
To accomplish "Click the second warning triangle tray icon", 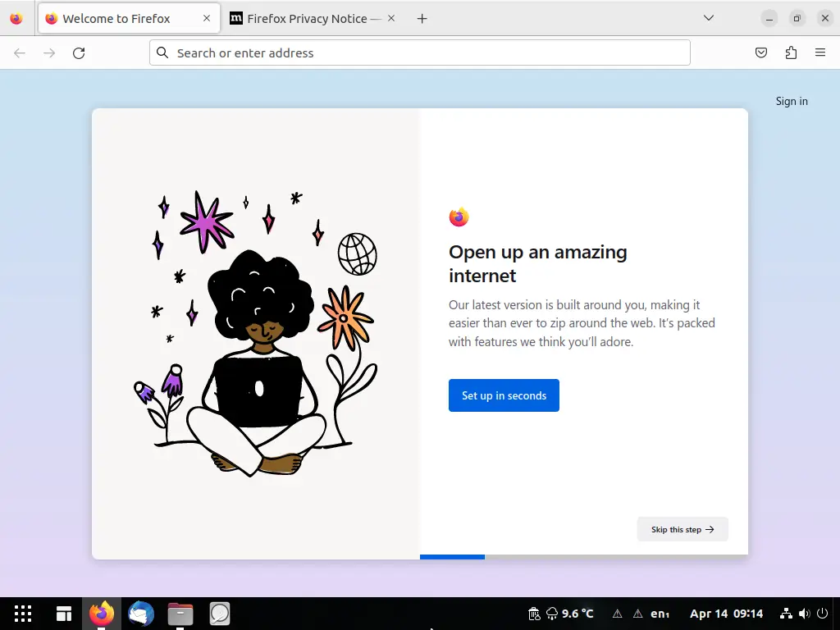I will click(x=637, y=614).
